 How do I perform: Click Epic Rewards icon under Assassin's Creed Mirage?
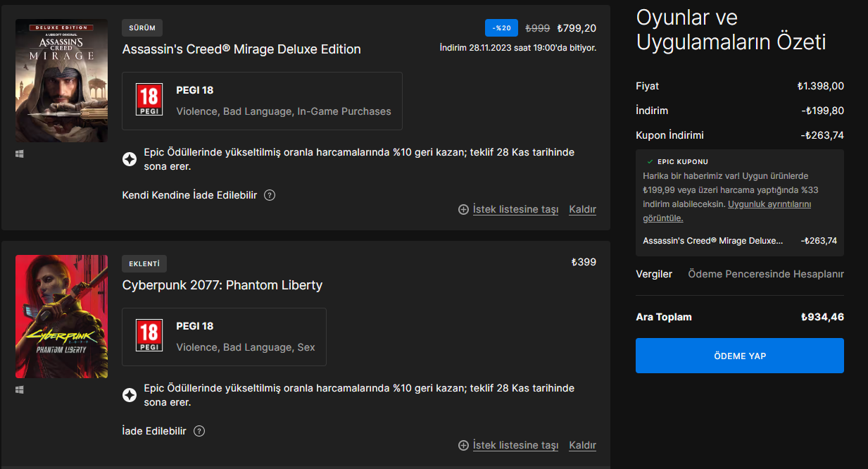[x=129, y=160]
